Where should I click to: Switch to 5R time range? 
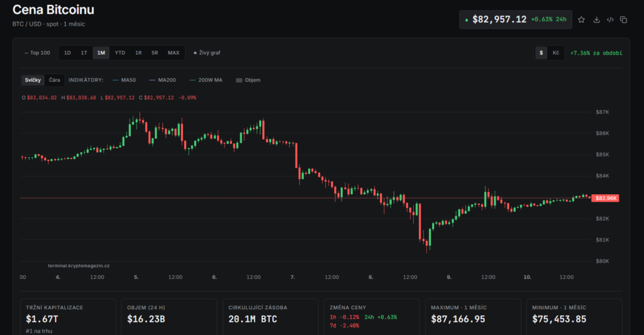155,53
